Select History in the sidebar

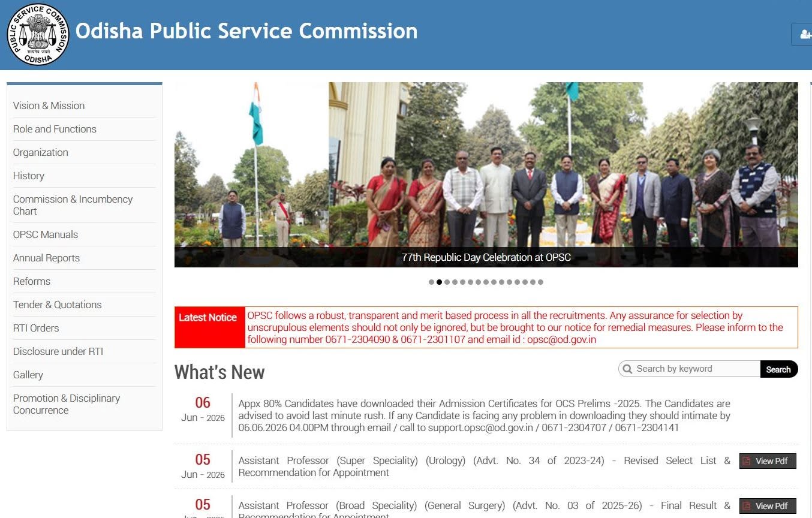click(29, 176)
